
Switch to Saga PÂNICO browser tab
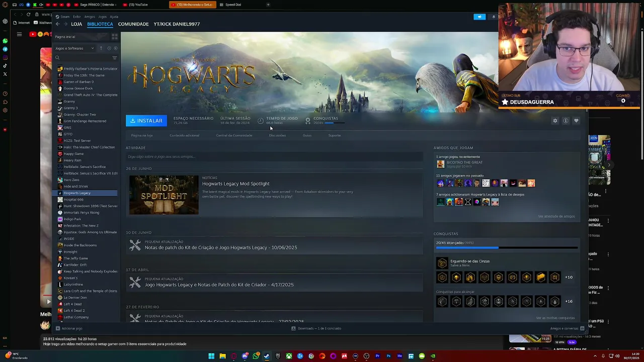95,5
